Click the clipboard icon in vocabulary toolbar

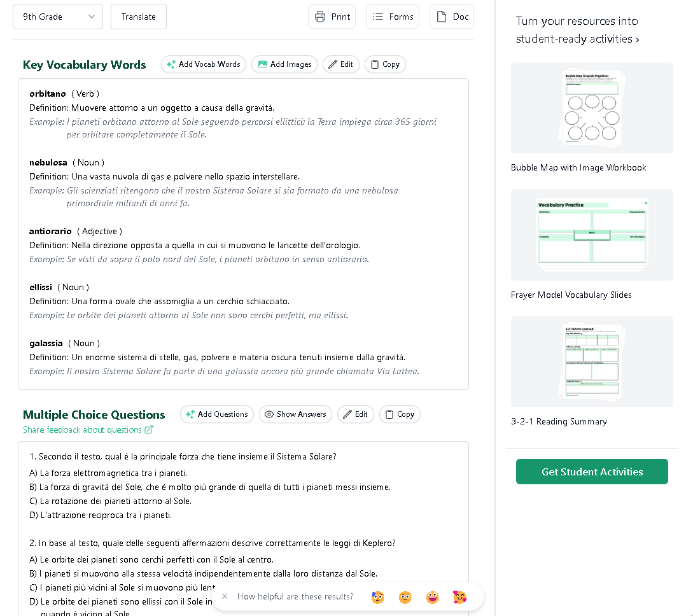click(x=375, y=64)
